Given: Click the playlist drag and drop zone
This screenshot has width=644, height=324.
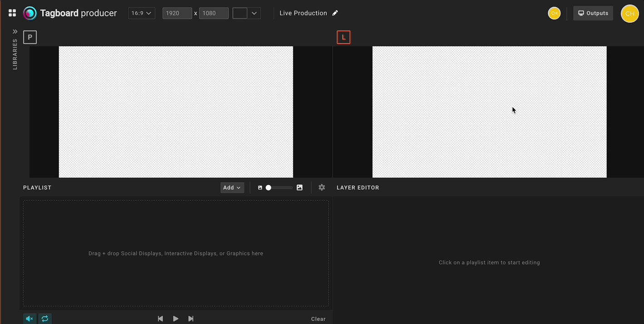Looking at the screenshot, I should point(176,253).
